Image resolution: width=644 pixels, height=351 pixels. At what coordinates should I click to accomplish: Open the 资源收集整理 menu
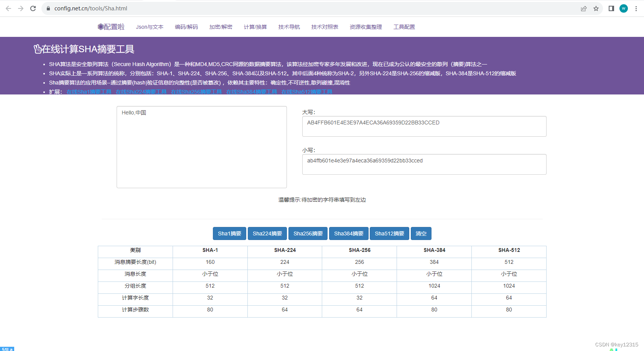[366, 27]
